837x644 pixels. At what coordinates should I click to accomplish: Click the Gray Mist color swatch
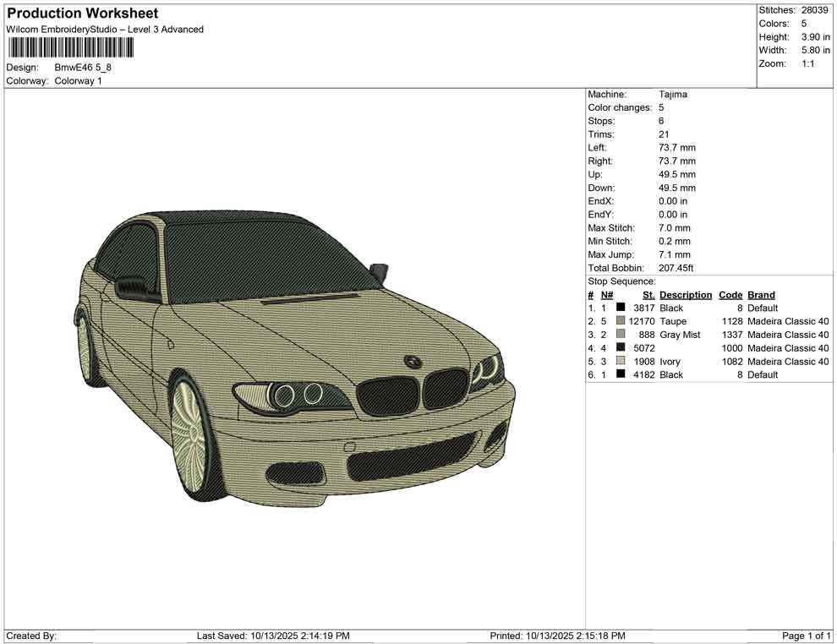(x=621, y=334)
